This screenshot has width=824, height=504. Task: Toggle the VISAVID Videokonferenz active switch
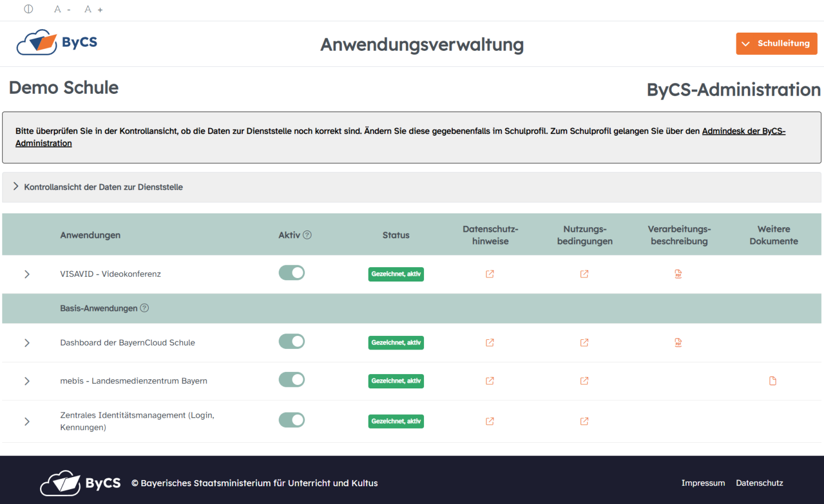point(292,273)
